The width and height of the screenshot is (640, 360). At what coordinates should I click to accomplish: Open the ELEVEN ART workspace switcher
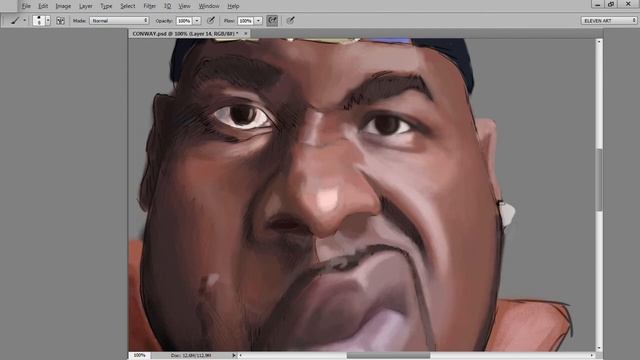pyautogui.click(x=609, y=20)
